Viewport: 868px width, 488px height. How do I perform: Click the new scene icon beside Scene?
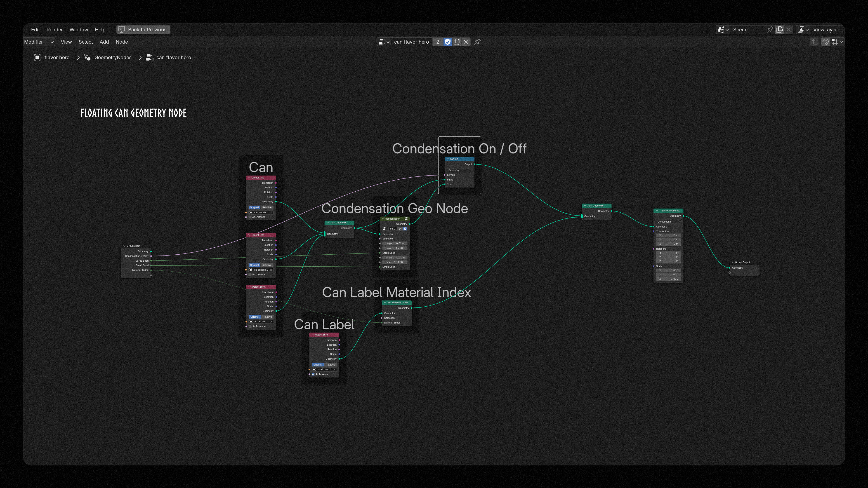coord(780,30)
